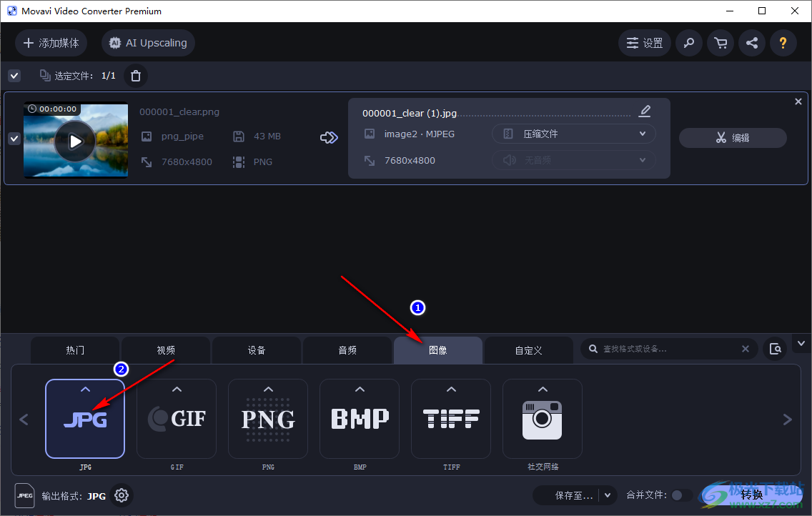The image size is (812, 516).
Task: Collapse the format panel with chevron
Action: 801,344
